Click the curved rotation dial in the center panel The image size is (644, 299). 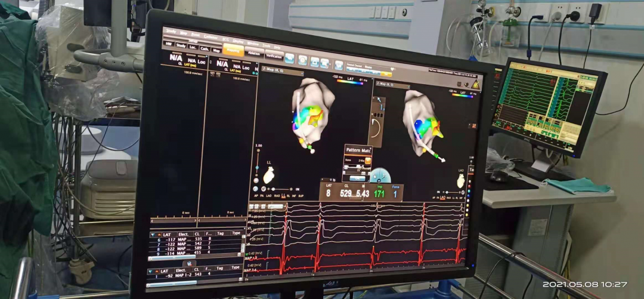click(x=376, y=128)
